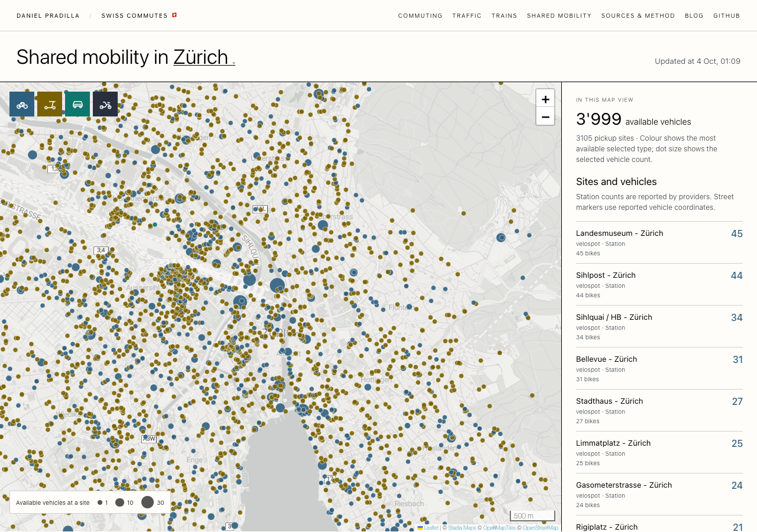
Task: Visit the Blog link
Action: tap(694, 16)
